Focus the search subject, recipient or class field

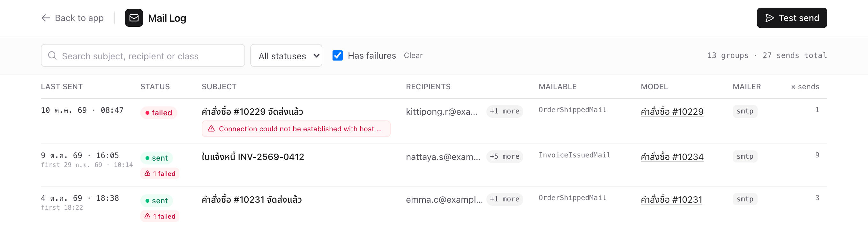(143, 55)
